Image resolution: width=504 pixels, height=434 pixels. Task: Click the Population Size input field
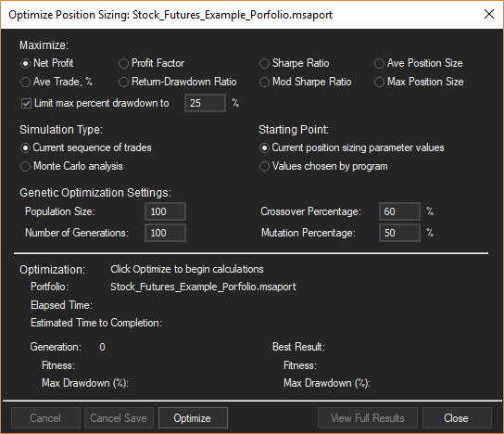[165, 211]
